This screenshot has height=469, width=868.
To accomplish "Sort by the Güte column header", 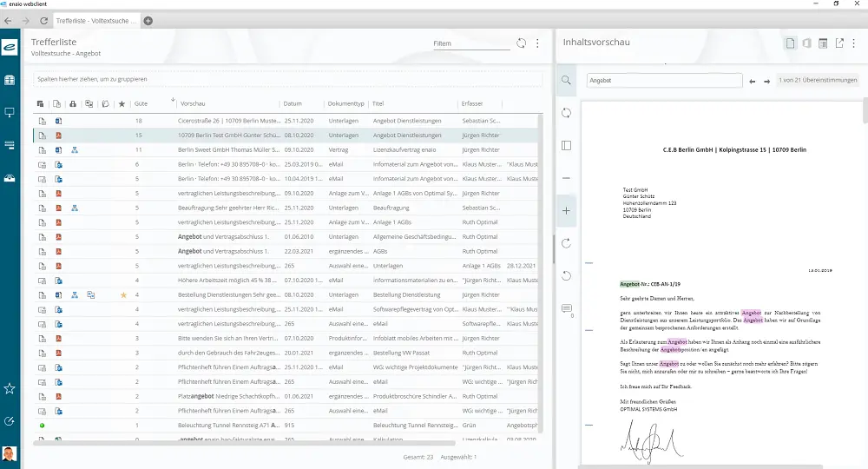I will [141, 103].
